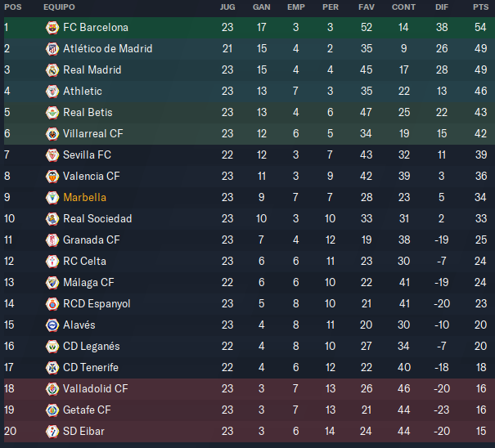
Task: Click the Atlético de Madrid crest icon
Action: point(52,49)
